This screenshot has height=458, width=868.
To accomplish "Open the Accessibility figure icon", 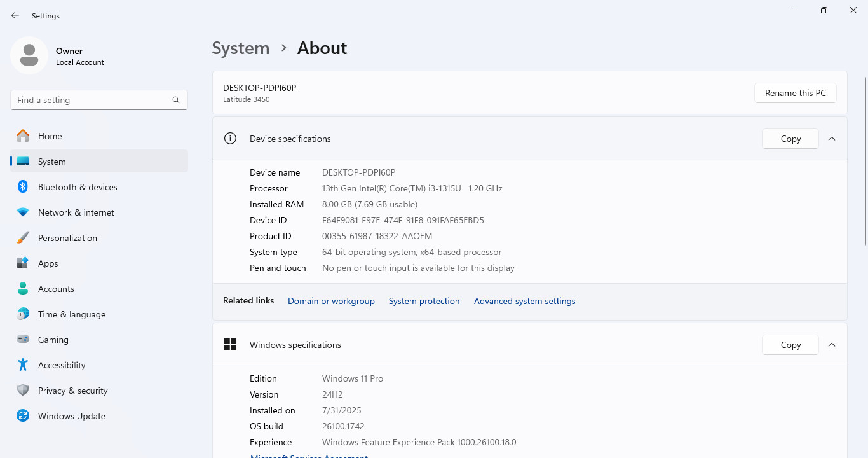I will tap(23, 365).
